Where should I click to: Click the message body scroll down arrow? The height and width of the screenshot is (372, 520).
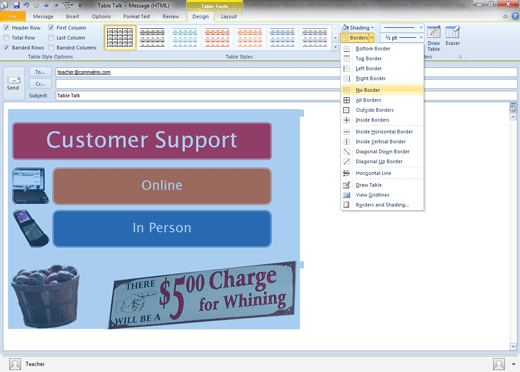click(x=513, y=347)
